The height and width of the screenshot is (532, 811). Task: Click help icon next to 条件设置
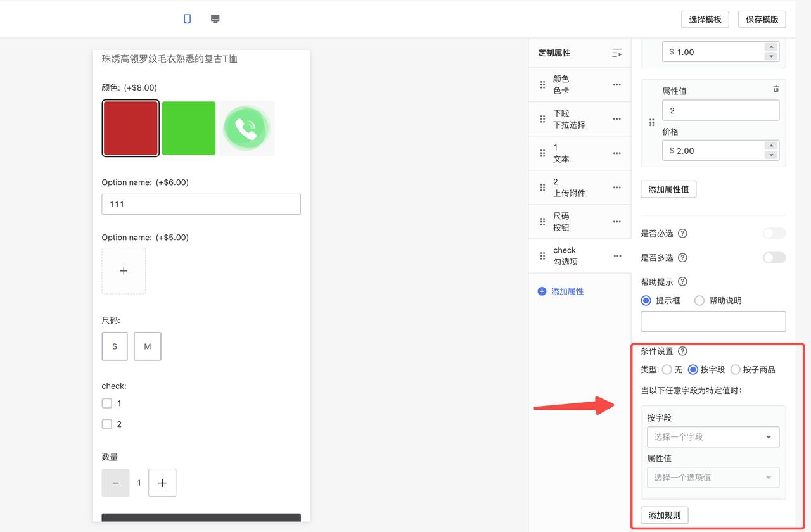(682, 351)
